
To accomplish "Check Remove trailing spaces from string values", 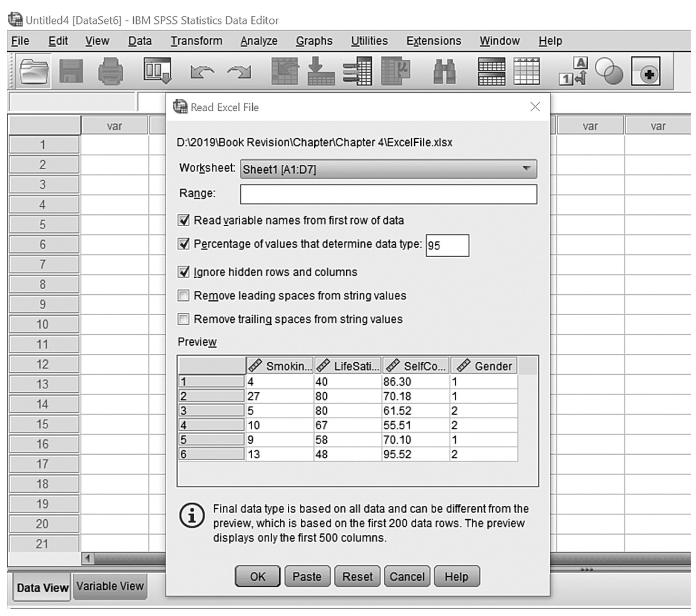I will tap(183, 319).
